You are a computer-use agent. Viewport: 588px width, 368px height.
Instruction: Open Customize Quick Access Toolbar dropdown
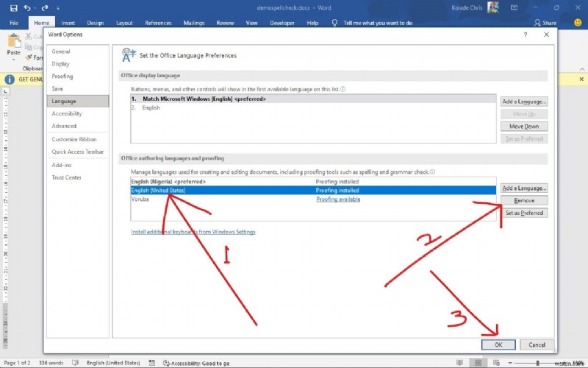click(x=58, y=8)
